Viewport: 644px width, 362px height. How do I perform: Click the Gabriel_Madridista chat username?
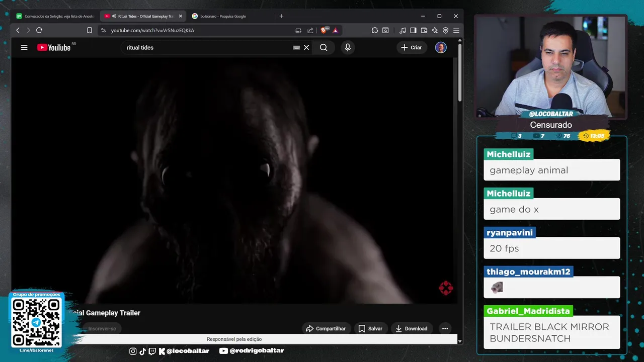coord(528,311)
